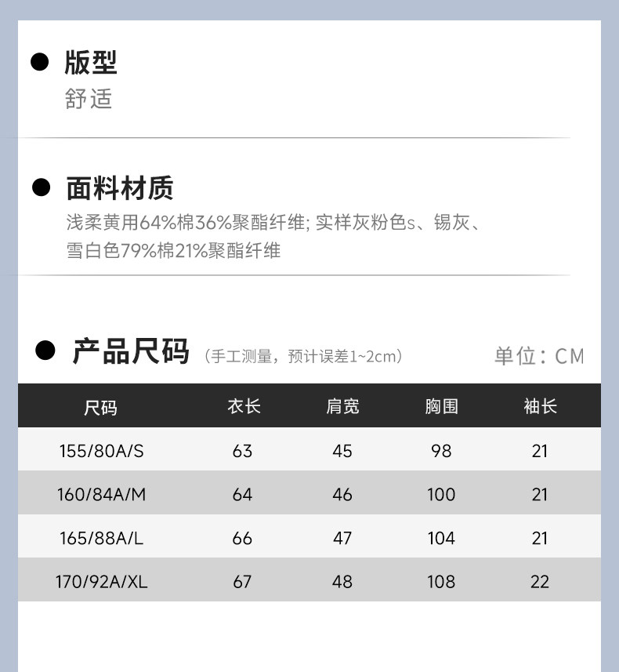Select the 面料材质 heading
619x672 pixels.
pyautogui.click(x=120, y=188)
